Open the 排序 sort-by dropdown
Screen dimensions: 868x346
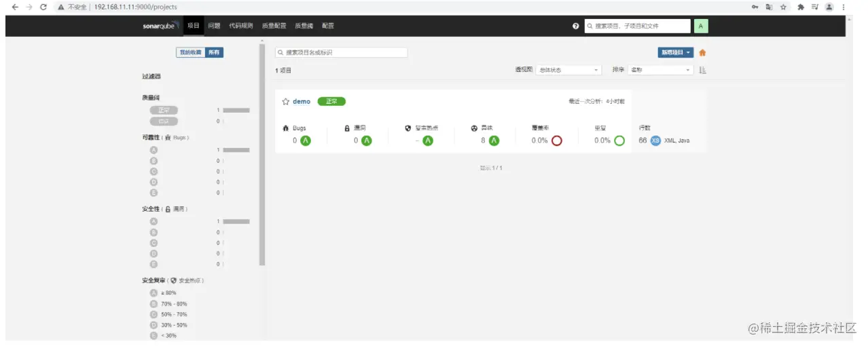[x=660, y=70]
